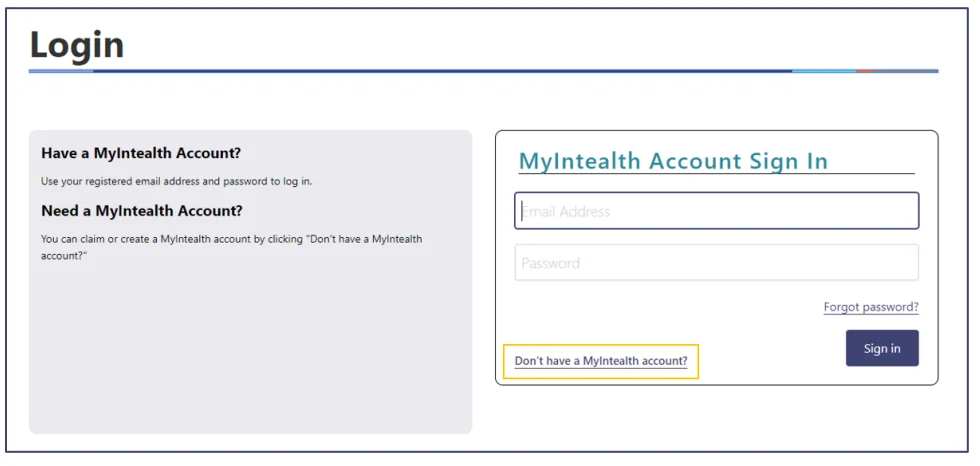Click the orange segment of the header divider
The height and width of the screenshot is (466, 980).
coord(865,71)
